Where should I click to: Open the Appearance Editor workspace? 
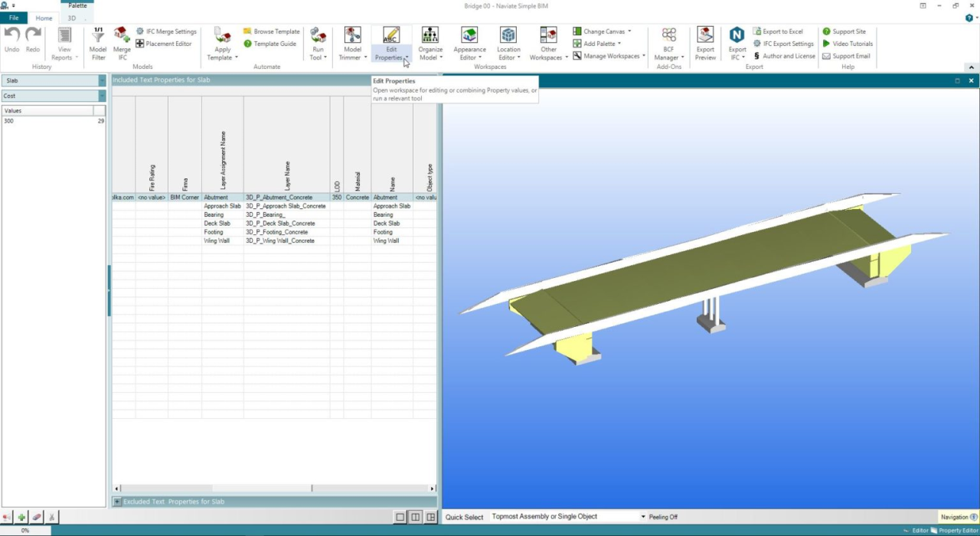pos(469,42)
